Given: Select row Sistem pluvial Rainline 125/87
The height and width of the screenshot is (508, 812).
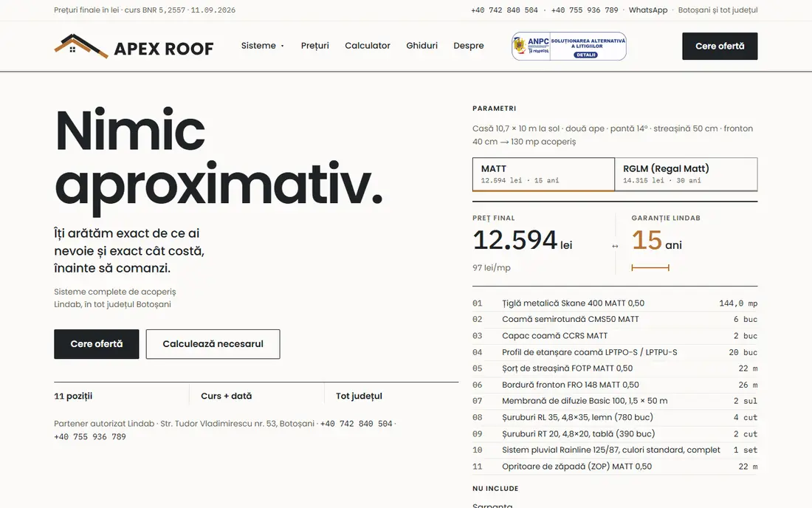Looking at the screenshot, I should [615, 450].
